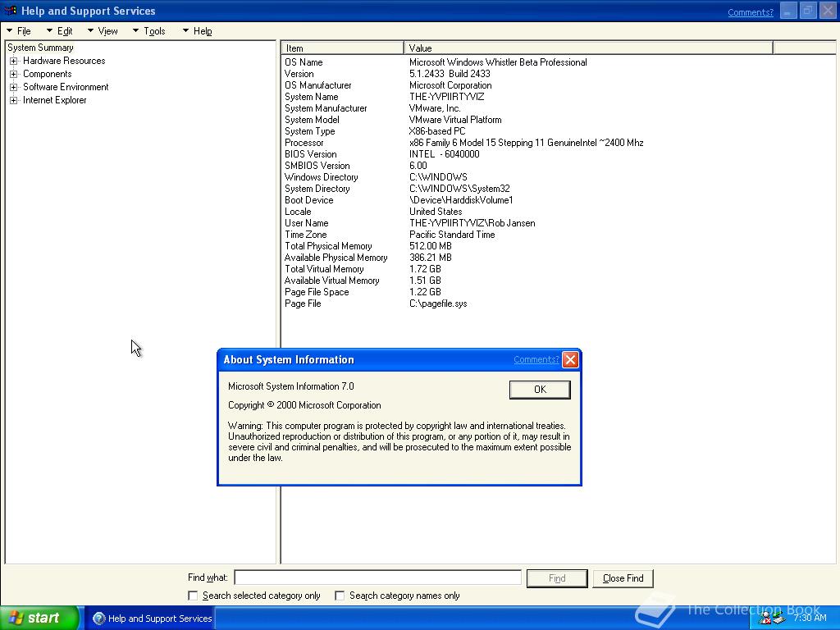Click the C:\pagefile.sys value

(438, 304)
